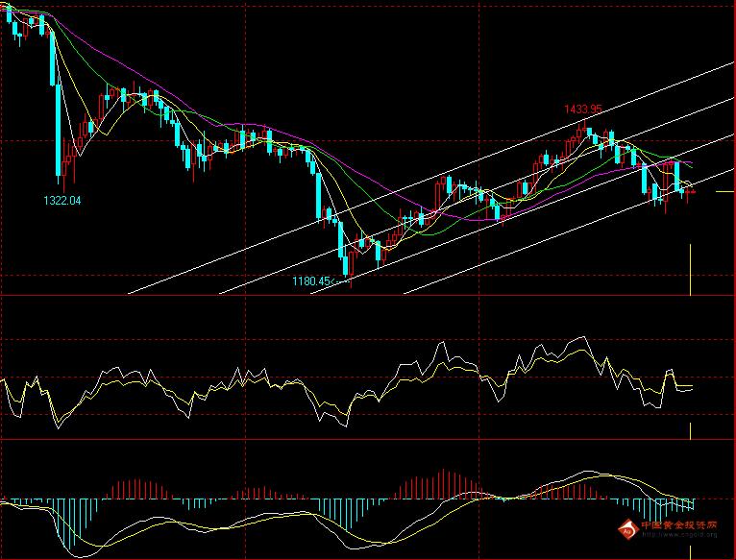The image size is (736, 560).
Task: Select the topmost white channel trendline
Action: pos(429,179)
